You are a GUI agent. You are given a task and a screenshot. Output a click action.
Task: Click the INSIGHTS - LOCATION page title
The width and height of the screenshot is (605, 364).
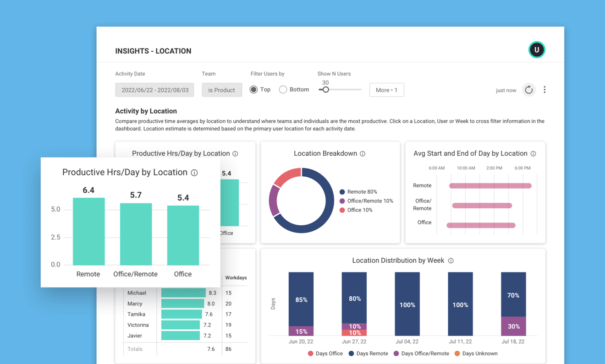(153, 51)
